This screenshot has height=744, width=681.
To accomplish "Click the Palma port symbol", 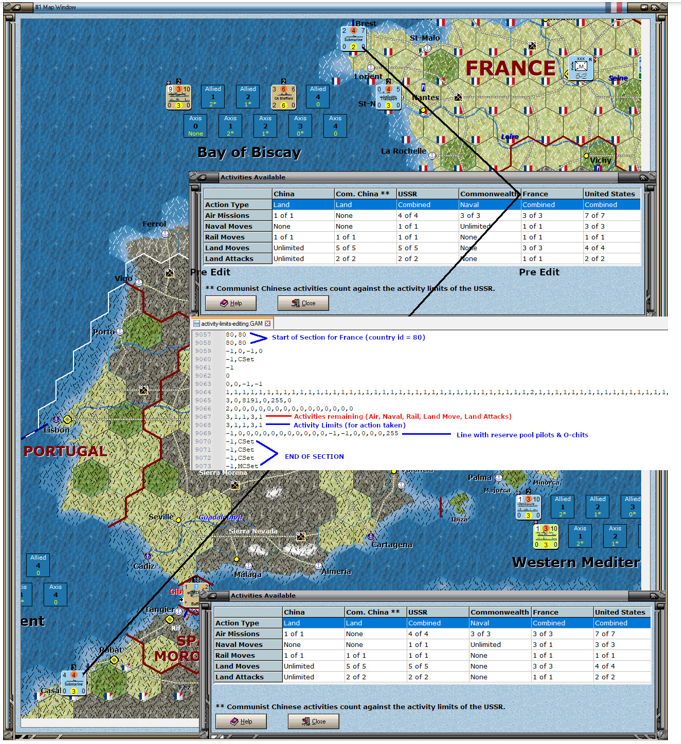I will pyautogui.click(x=498, y=477).
